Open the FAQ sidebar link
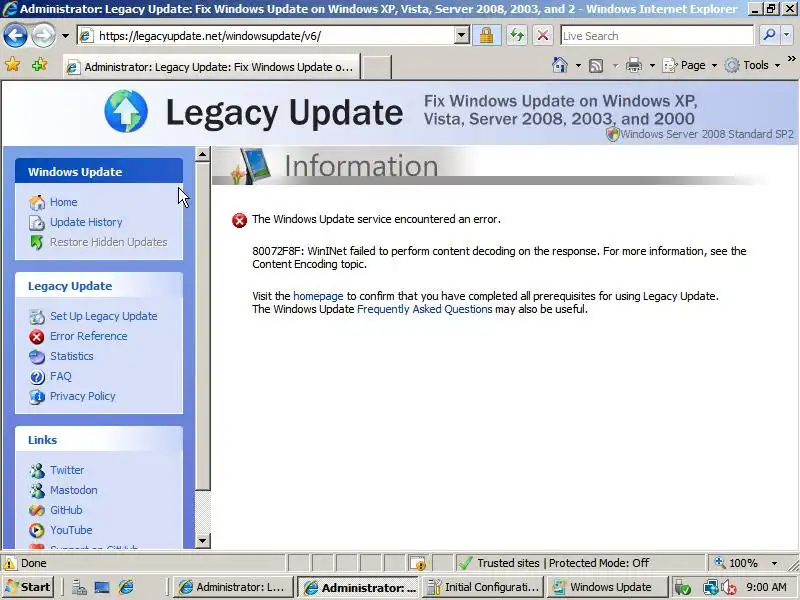 coord(60,377)
